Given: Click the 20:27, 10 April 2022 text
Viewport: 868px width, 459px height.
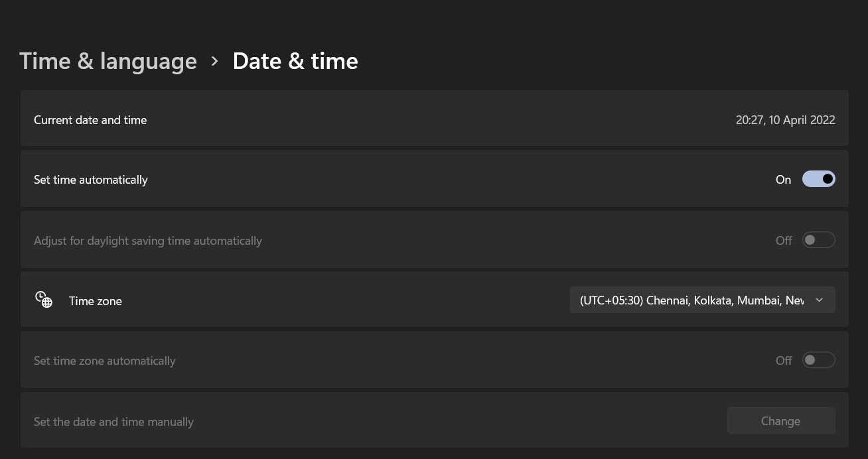Looking at the screenshot, I should pyautogui.click(x=785, y=119).
